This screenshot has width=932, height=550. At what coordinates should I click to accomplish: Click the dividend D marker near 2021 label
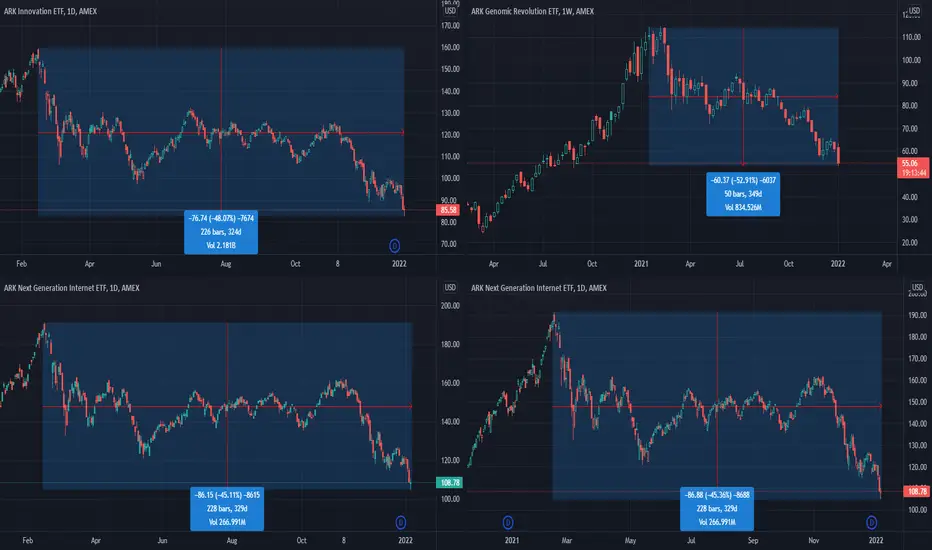coord(508,522)
